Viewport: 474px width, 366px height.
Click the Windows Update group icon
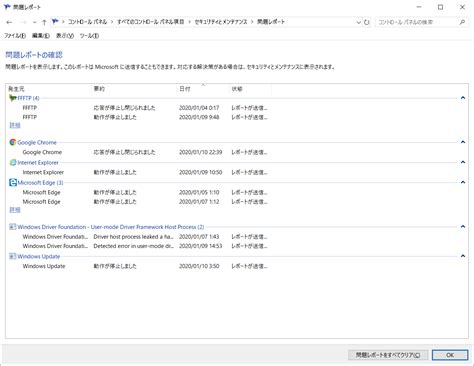tap(13, 256)
